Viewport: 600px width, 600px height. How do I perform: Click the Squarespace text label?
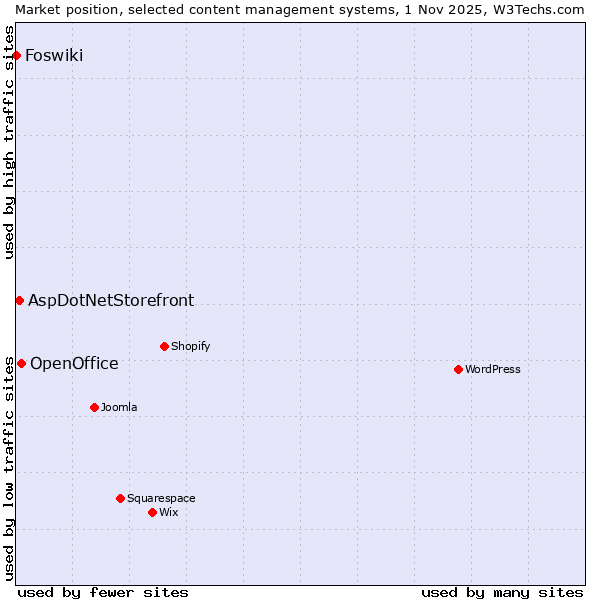click(161, 498)
